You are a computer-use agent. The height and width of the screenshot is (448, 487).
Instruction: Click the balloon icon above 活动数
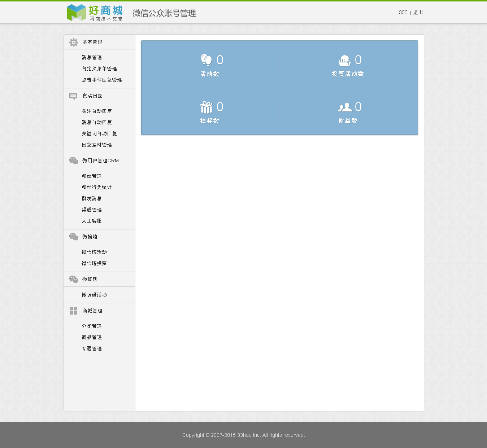tap(206, 60)
